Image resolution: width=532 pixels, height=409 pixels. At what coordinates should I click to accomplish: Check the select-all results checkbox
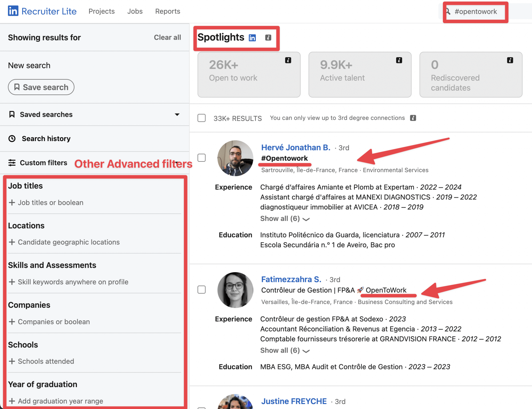pos(202,118)
